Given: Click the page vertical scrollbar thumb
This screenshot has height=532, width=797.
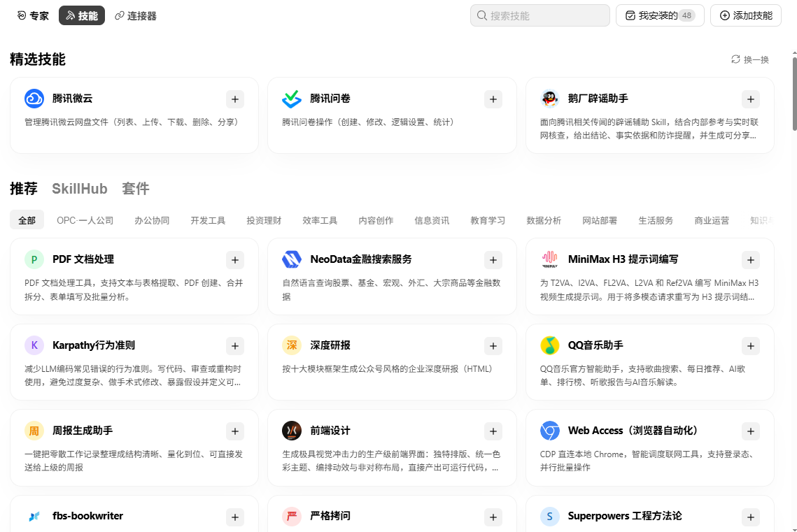Looking at the screenshot, I should (x=794, y=94).
